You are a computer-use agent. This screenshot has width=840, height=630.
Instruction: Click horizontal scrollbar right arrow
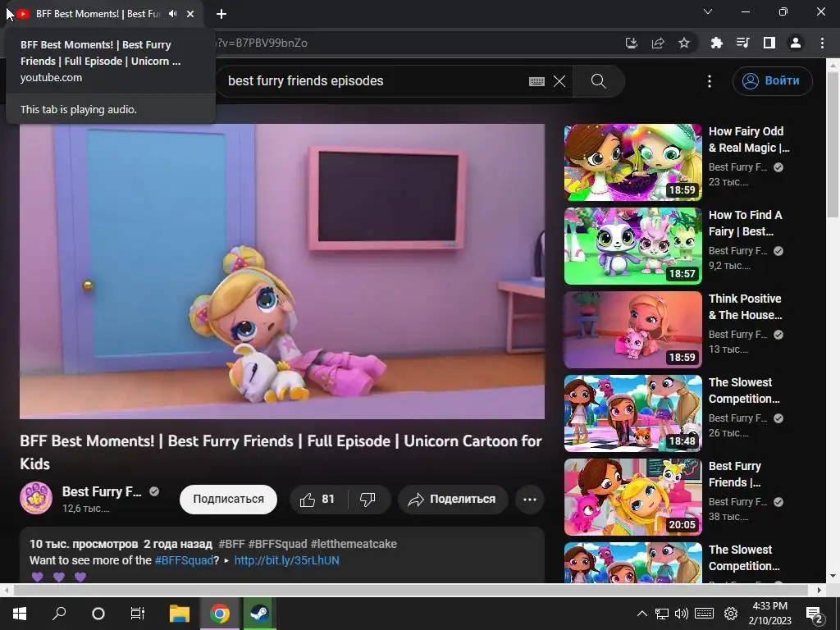pos(819,591)
